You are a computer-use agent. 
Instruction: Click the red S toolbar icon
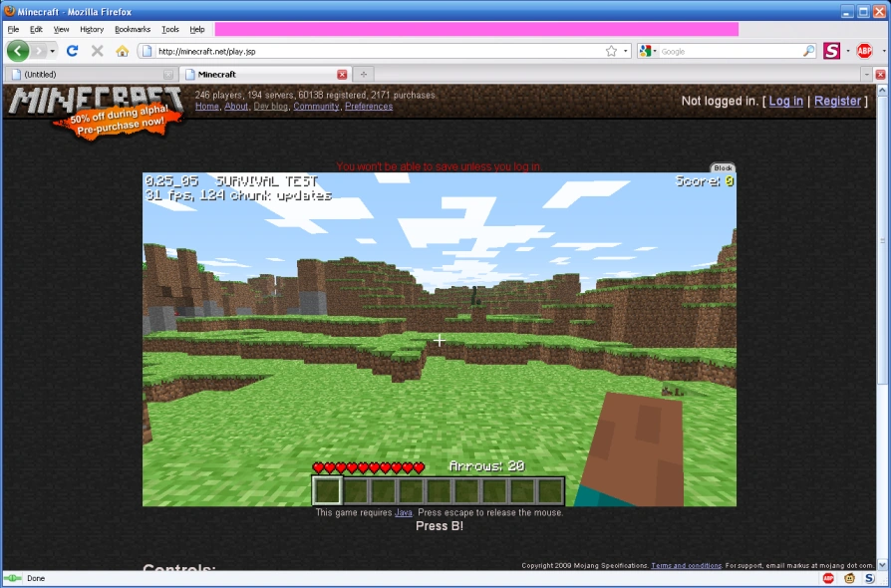831,51
